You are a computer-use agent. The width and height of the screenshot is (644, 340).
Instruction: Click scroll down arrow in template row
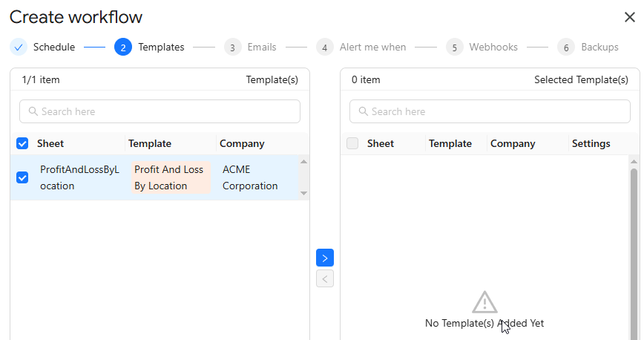[303, 193]
